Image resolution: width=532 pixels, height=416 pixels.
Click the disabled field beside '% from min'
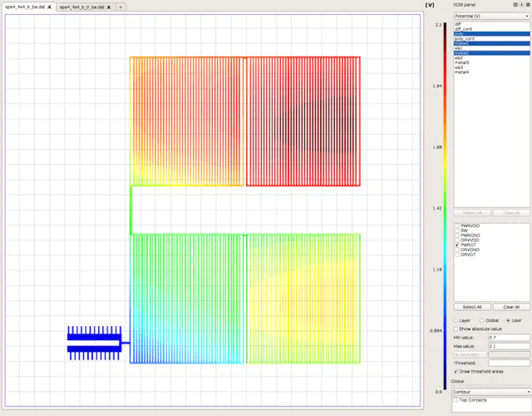(509, 354)
